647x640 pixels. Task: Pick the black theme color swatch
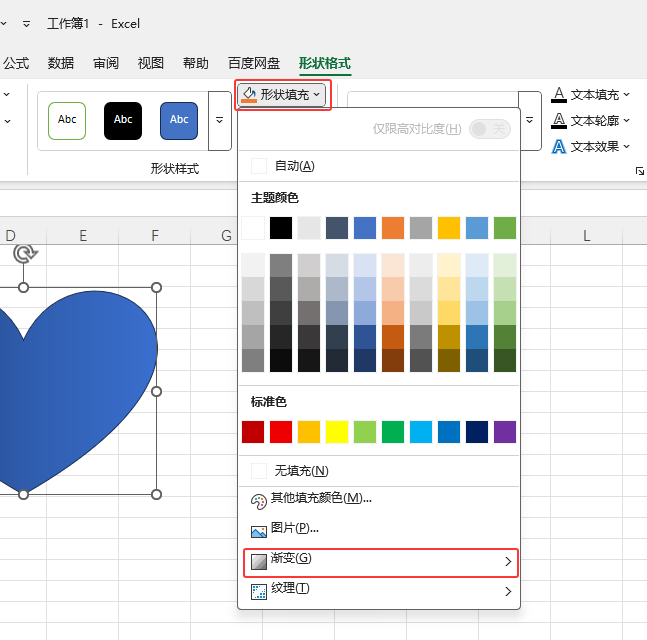click(281, 228)
